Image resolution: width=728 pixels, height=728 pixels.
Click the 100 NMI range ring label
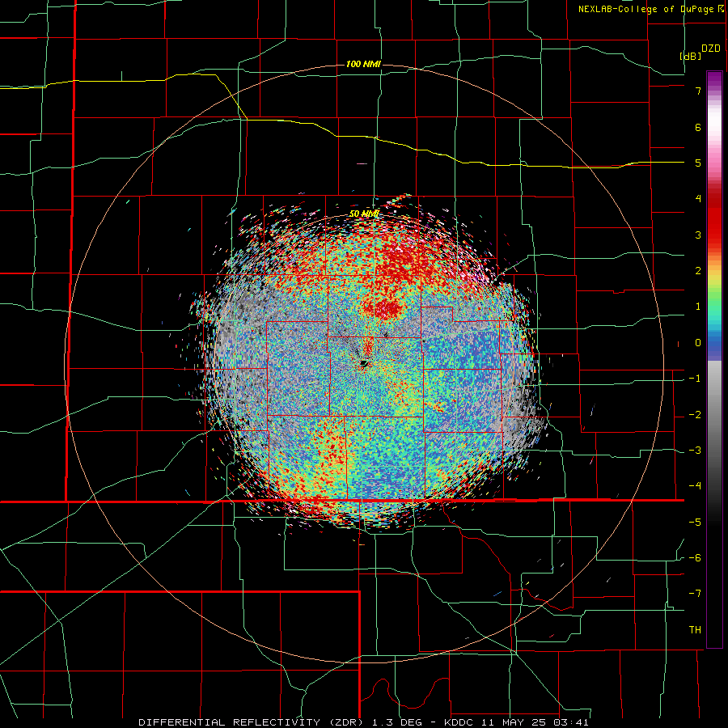[363, 64]
